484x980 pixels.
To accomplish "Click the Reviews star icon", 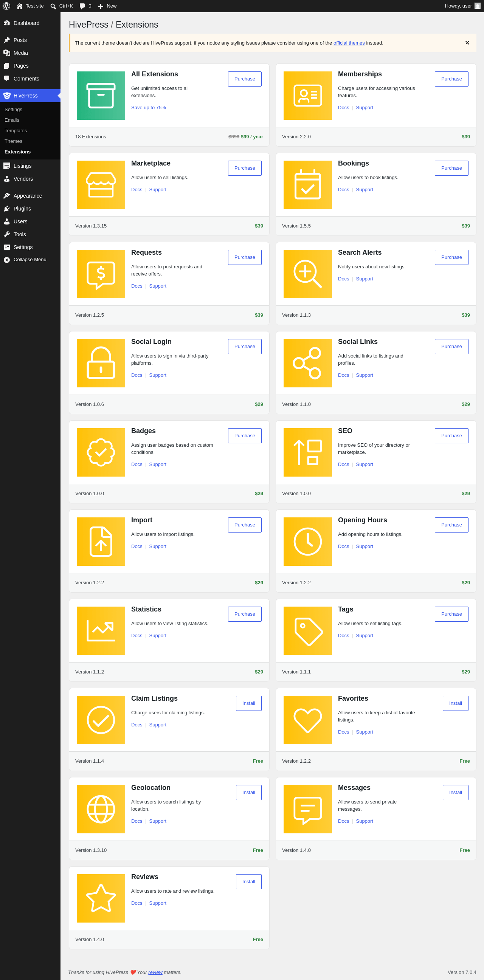I will coord(101,899).
